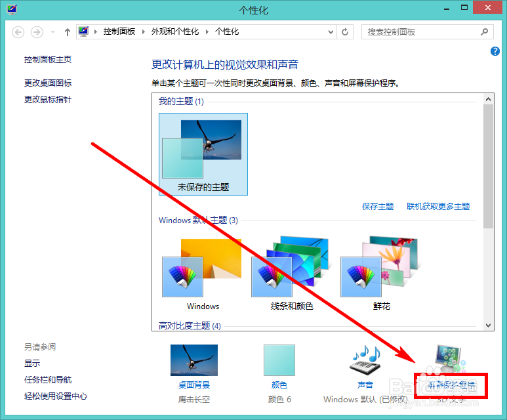Select 外观和个性化 in the breadcrumb

point(175,31)
